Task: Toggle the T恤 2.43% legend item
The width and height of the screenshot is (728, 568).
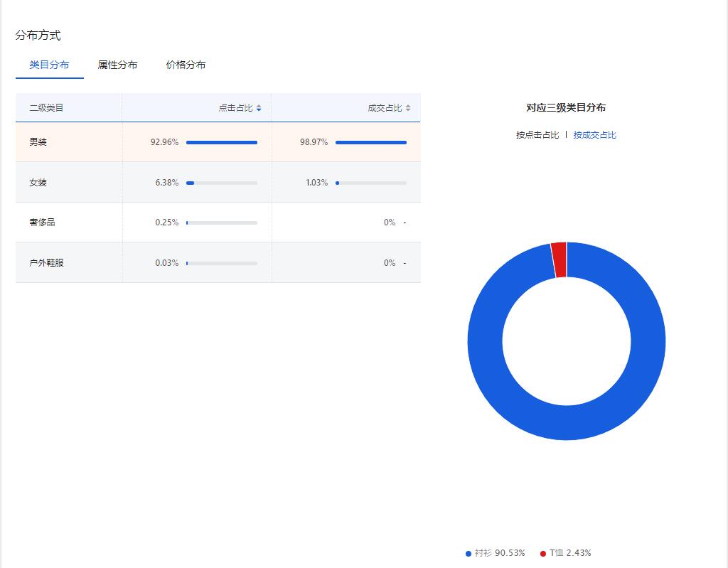Action: coord(565,553)
